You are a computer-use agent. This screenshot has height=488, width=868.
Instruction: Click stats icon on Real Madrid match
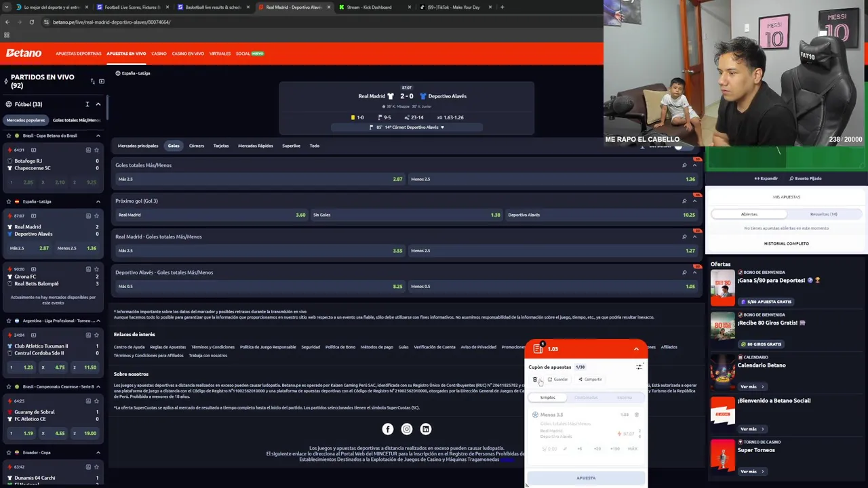(88, 216)
